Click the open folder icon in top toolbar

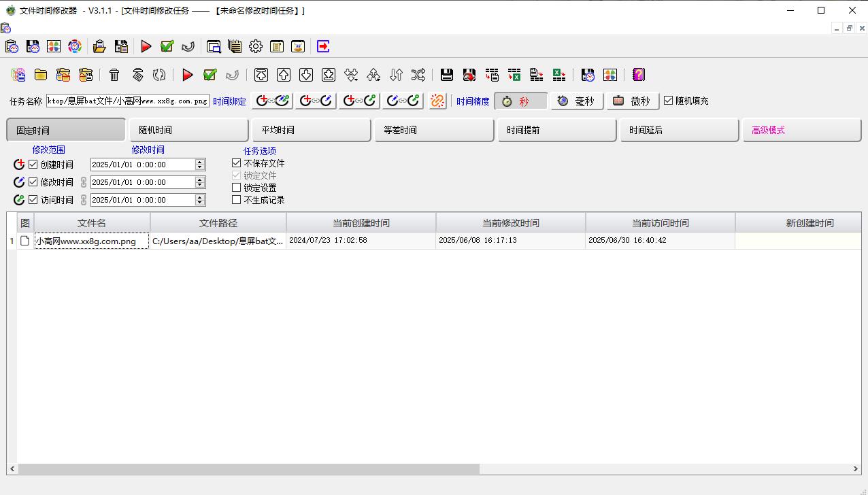coord(99,46)
